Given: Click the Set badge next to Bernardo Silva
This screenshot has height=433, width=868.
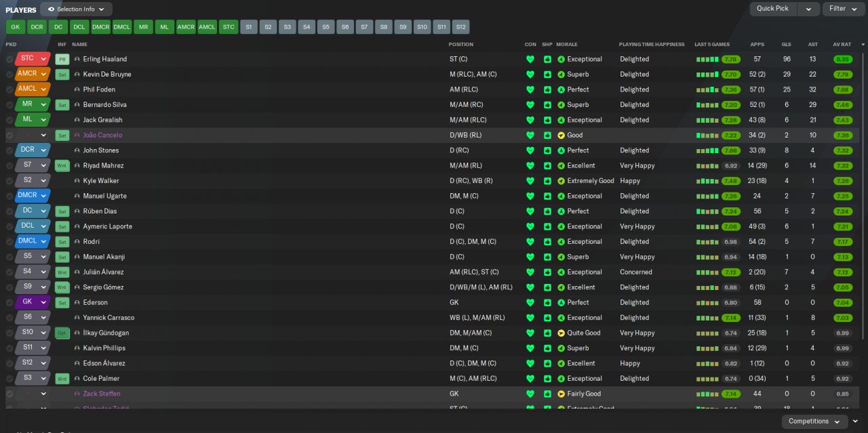Looking at the screenshot, I should 62,105.
